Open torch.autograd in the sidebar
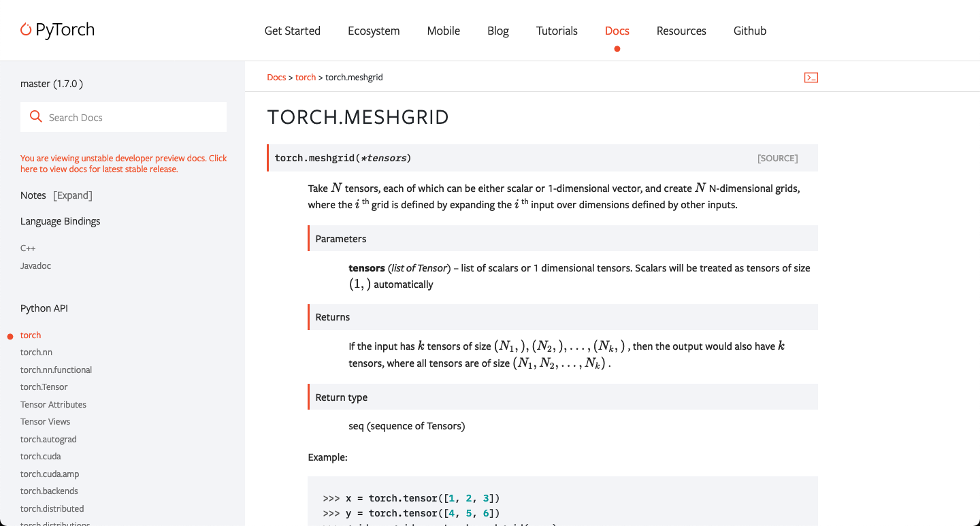980x526 pixels. click(x=48, y=439)
